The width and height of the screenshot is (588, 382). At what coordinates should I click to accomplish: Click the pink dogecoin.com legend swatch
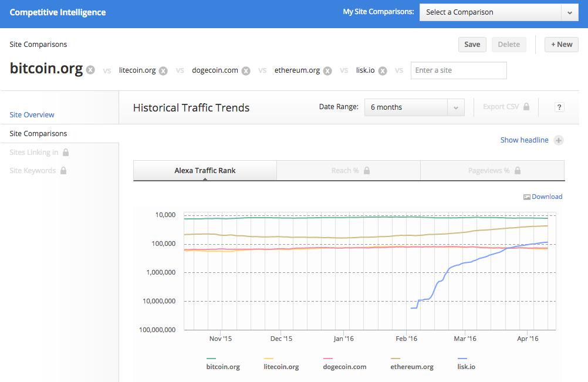click(x=328, y=359)
